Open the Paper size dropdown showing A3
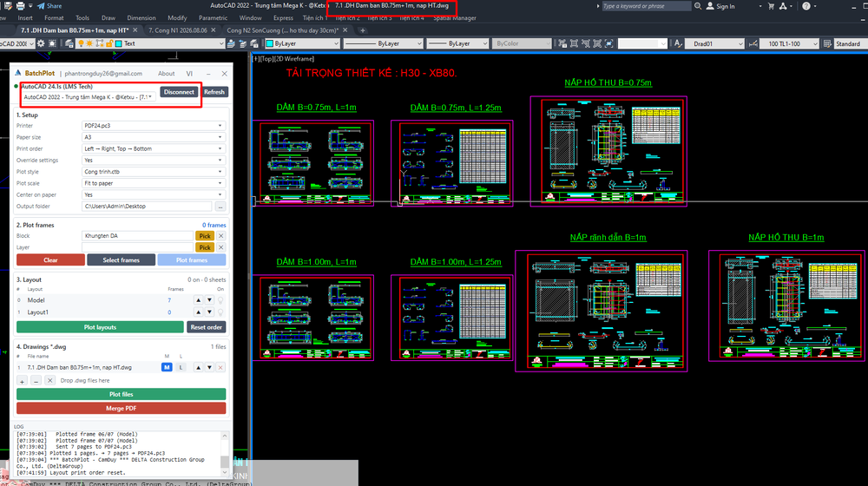The height and width of the screenshot is (486, 868). click(x=154, y=137)
